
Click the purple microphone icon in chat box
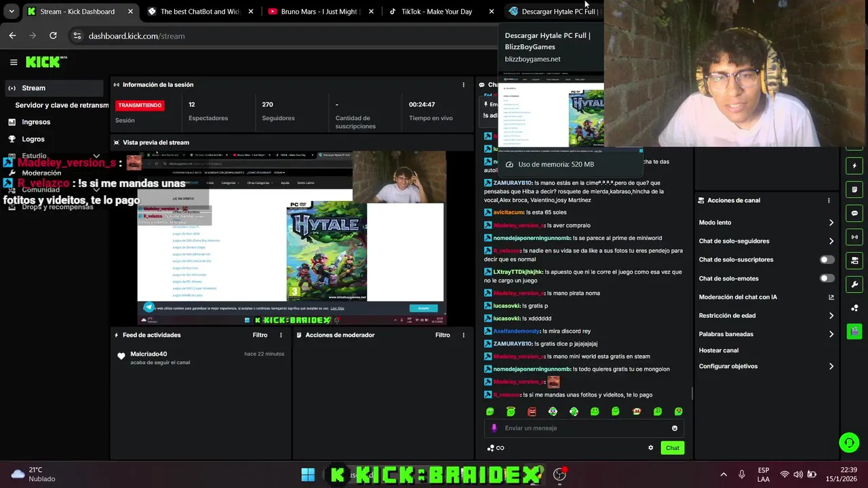pyautogui.click(x=494, y=428)
